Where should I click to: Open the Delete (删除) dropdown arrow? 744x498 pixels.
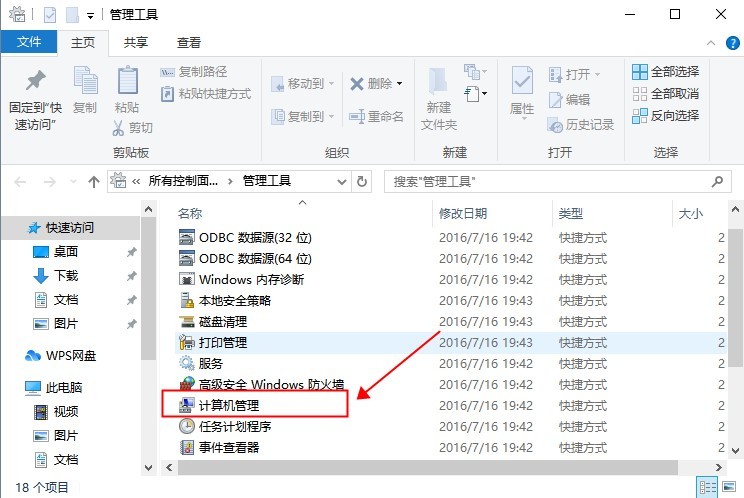400,84
